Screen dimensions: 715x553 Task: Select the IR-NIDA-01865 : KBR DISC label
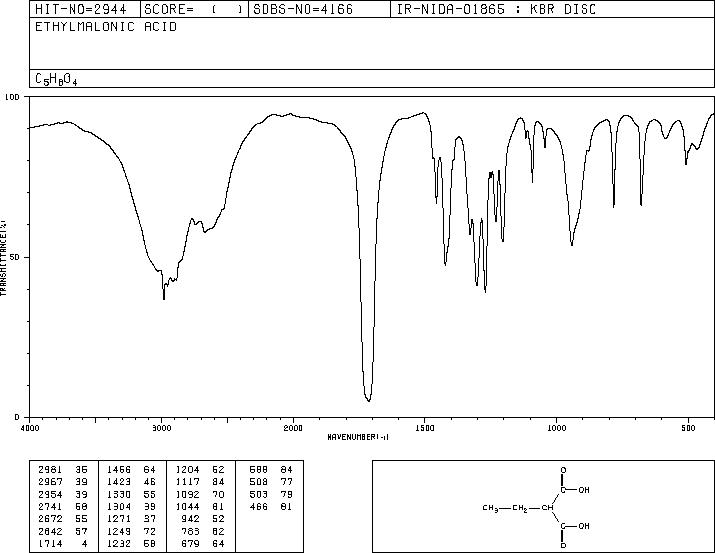(x=496, y=9)
